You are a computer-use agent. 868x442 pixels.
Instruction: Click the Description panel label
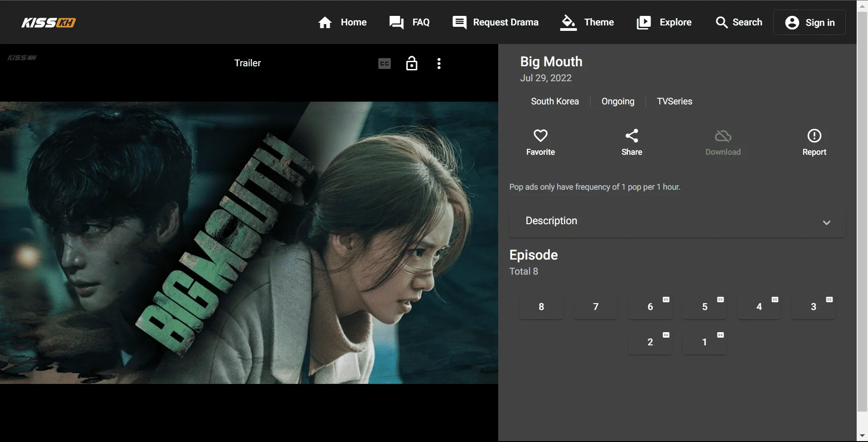[x=551, y=221]
